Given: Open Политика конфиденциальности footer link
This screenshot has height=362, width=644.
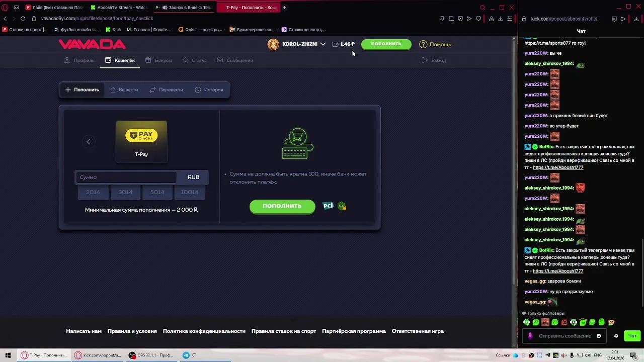Looking at the screenshot, I should point(204,331).
